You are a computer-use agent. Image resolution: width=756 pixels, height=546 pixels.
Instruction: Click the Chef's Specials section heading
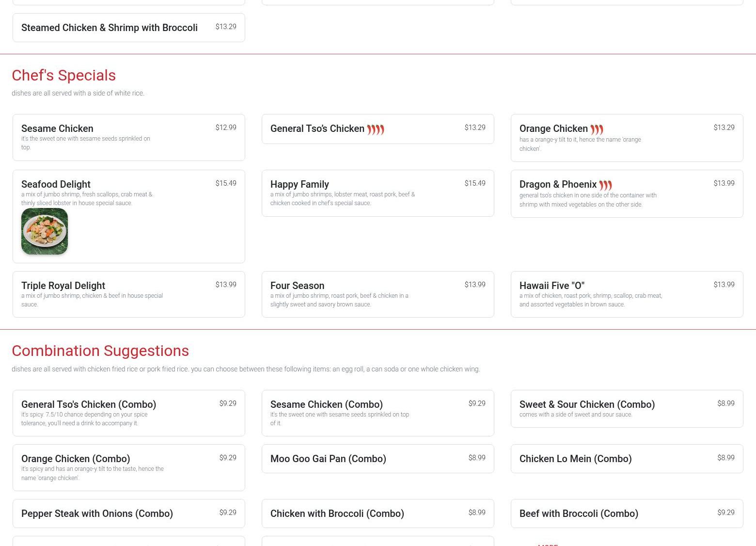click(x=63, y=75)
